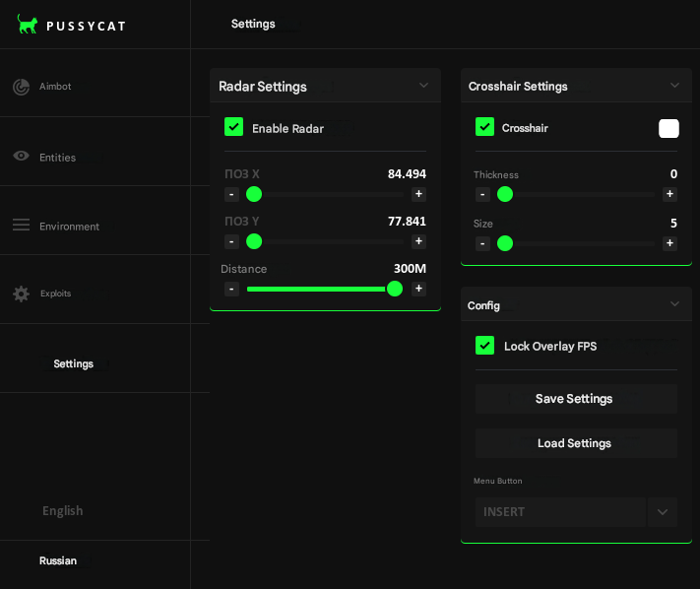Open the Environment section
The width and height of the screenshot is (700, 589).
pyautogui.click(x=95, y=221)
